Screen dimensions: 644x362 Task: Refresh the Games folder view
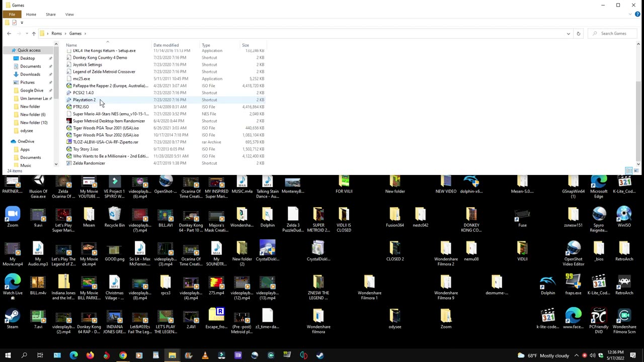pyautogui.click(x=578, y=34)
